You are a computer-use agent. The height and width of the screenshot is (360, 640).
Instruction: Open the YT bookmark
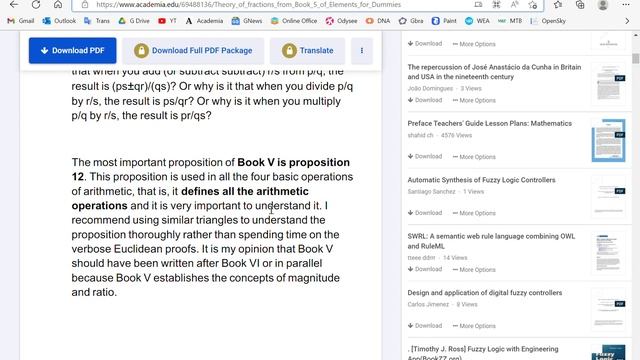(167, 21)
